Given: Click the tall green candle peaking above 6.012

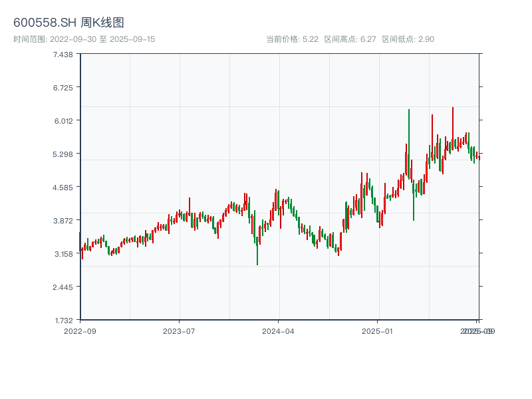Looking at the screenshot, I should [409, 133].
